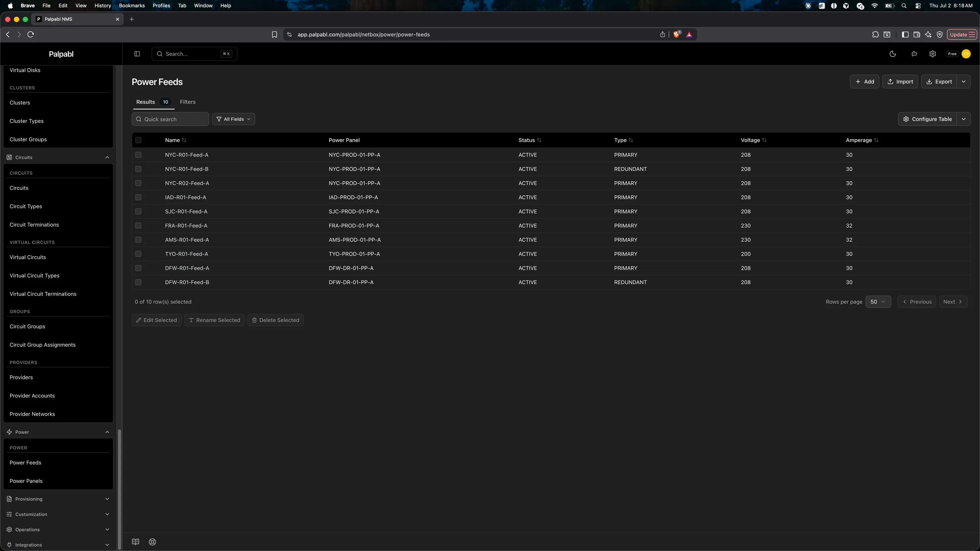
Task: Switch to dark mode via moon icon
Action: (892, 54)
